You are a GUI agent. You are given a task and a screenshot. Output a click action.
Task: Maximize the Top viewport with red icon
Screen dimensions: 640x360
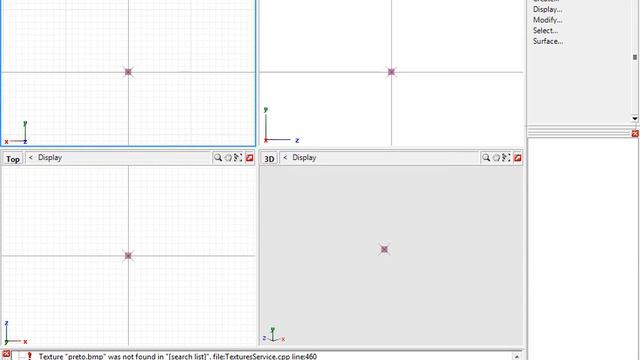249,158
